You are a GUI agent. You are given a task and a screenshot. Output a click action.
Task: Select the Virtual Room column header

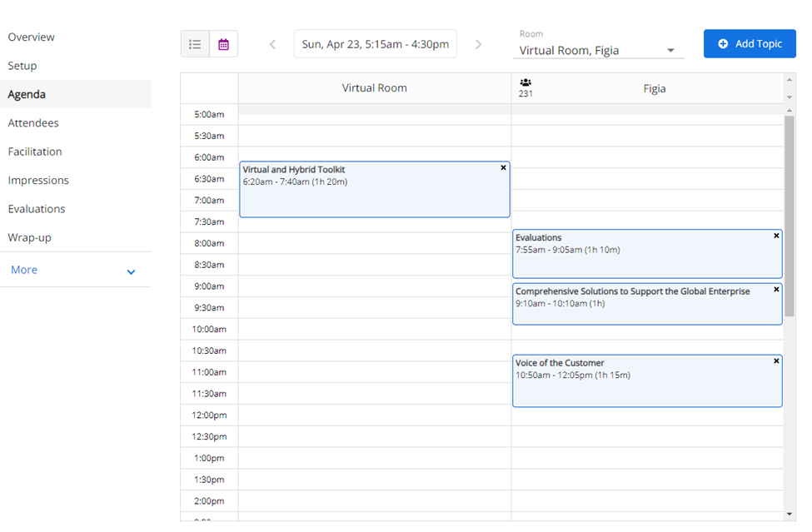click(374, 88)
